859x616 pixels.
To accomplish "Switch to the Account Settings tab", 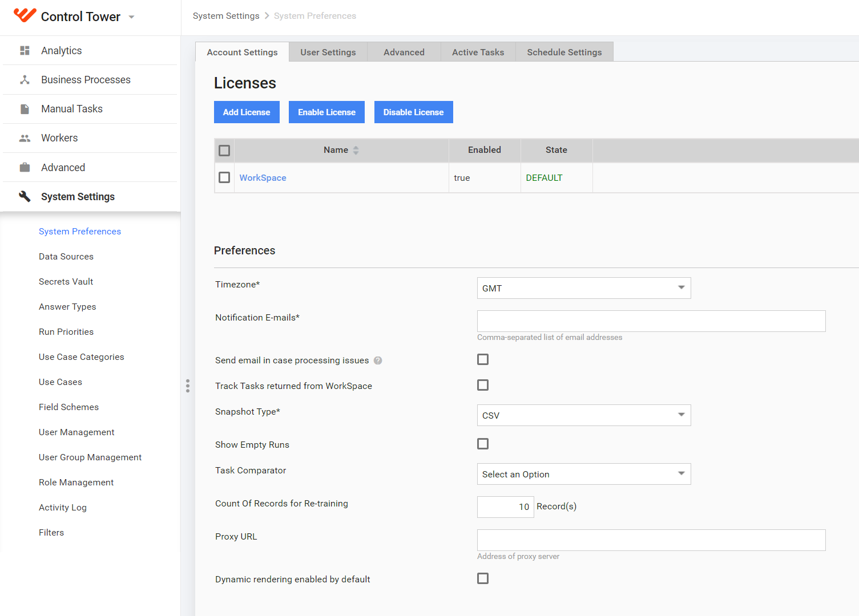I will coord(242,52).
